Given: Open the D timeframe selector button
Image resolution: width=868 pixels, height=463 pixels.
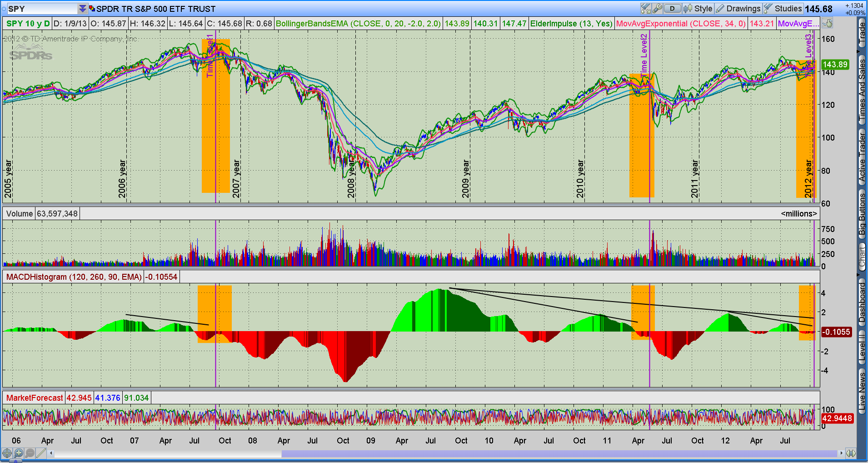Looking at the screenshot, I should [672, 9].
